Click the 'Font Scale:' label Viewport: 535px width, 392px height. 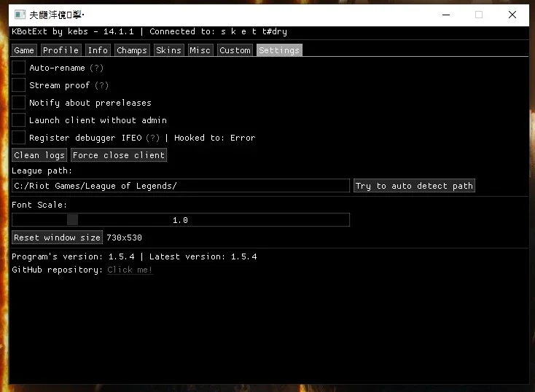click(39, 205)
